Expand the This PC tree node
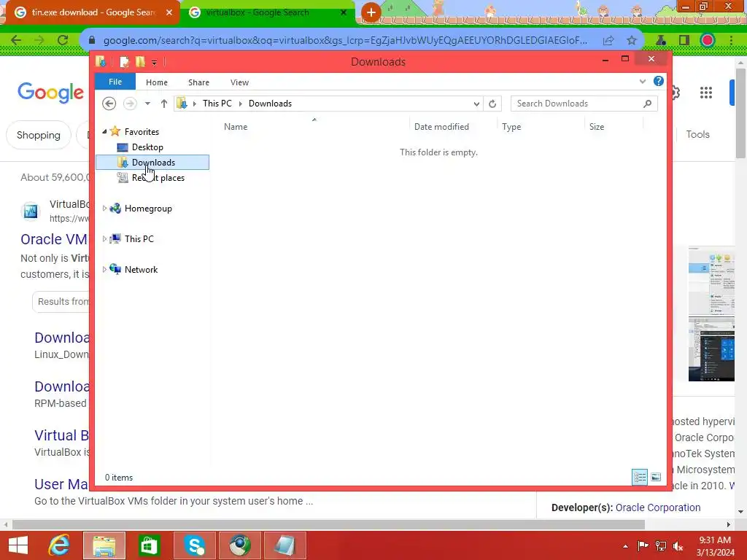747x560 pixels. [104, 238]
